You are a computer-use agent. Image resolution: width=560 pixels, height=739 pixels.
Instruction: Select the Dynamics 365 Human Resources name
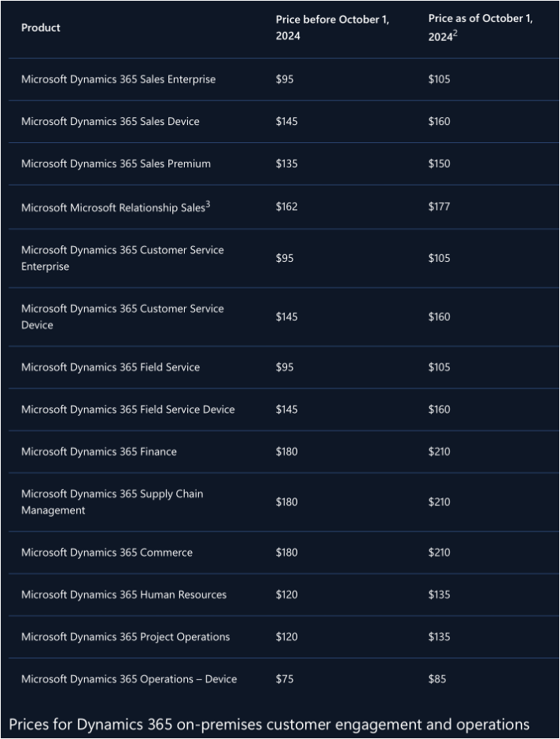pos(123,595)
